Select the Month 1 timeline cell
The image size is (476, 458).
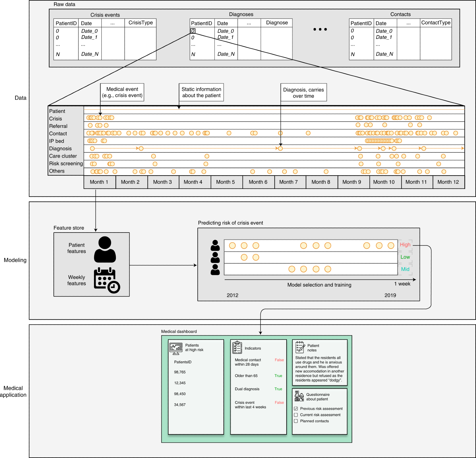(x=99, y=182)
